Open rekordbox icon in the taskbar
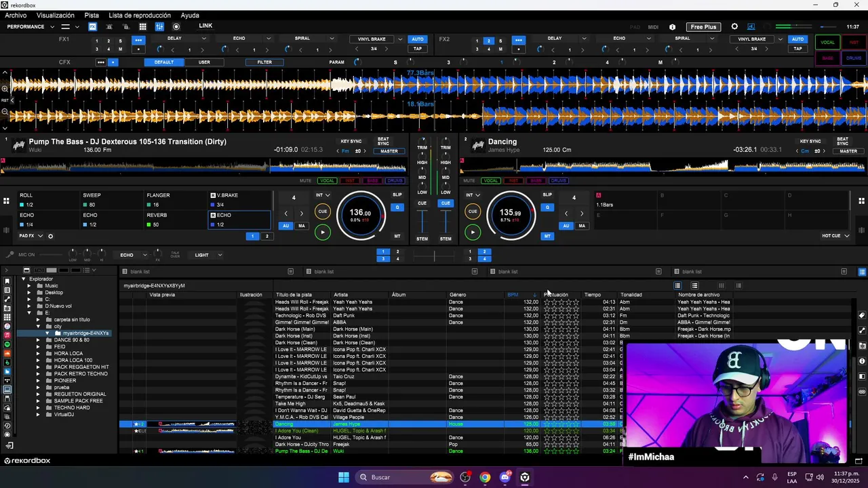 [525, 477]
